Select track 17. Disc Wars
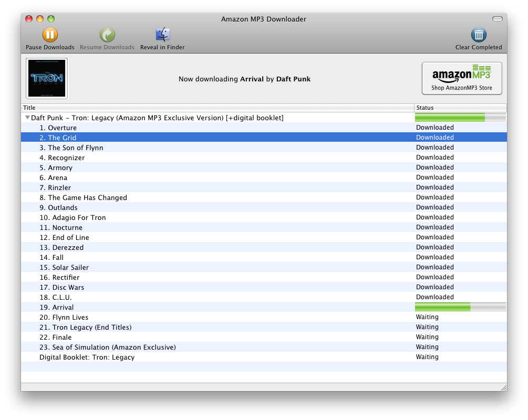The height and width of the screenshot is (420, 528). click(x=264, y=287)
